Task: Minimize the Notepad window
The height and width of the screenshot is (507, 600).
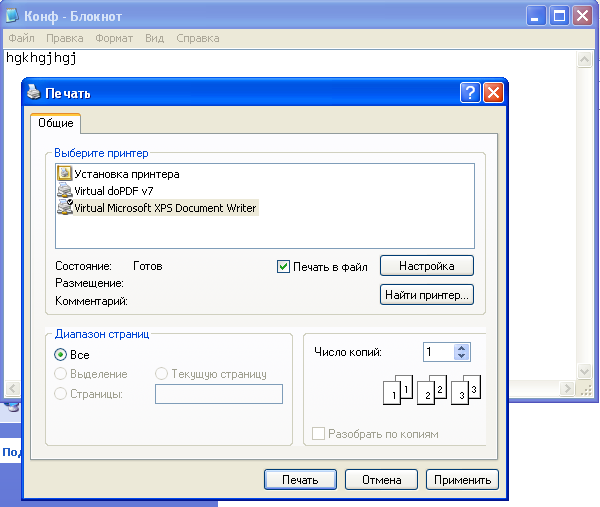Action: [x=536, y=16]
